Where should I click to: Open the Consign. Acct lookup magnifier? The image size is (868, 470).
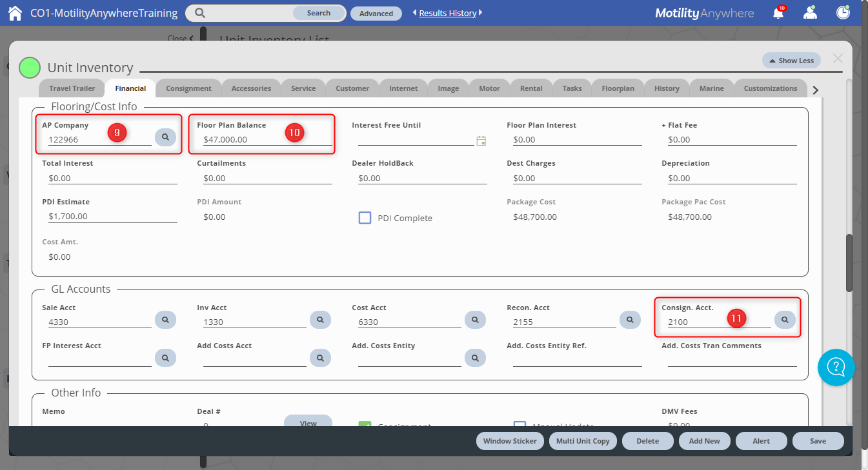pyautogui.click(x=785, y=319)
